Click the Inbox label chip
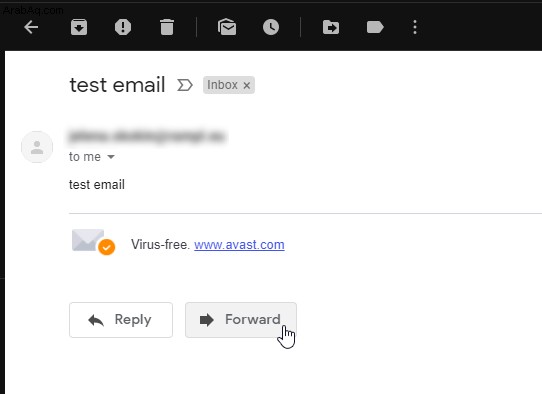The height and width of the screenshot is (394, 542). pos(222,85)
